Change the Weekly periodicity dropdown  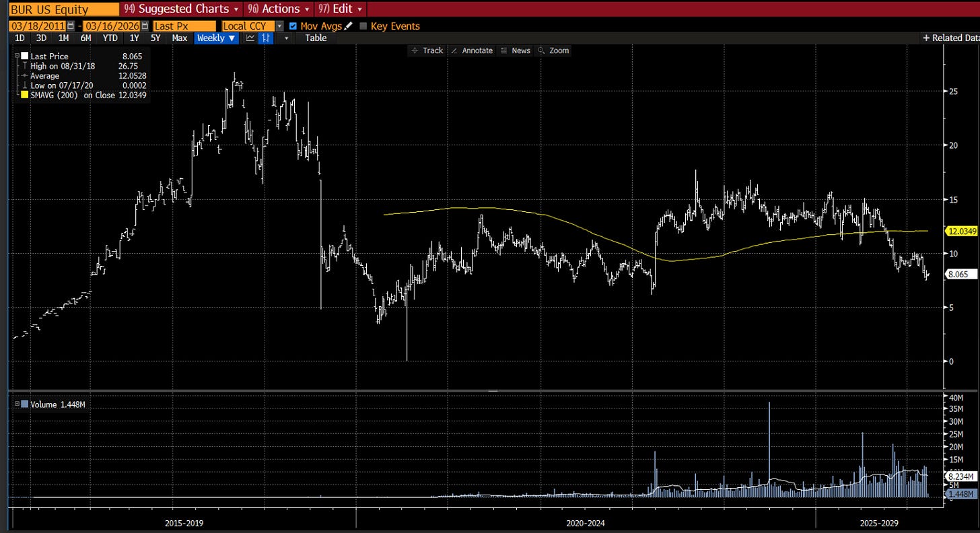(216, 38)
